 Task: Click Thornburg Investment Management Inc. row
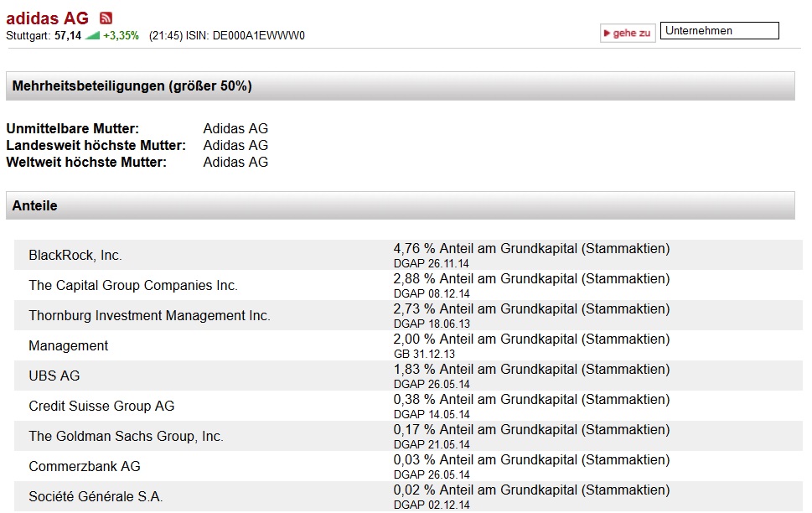tap(149, 315)
